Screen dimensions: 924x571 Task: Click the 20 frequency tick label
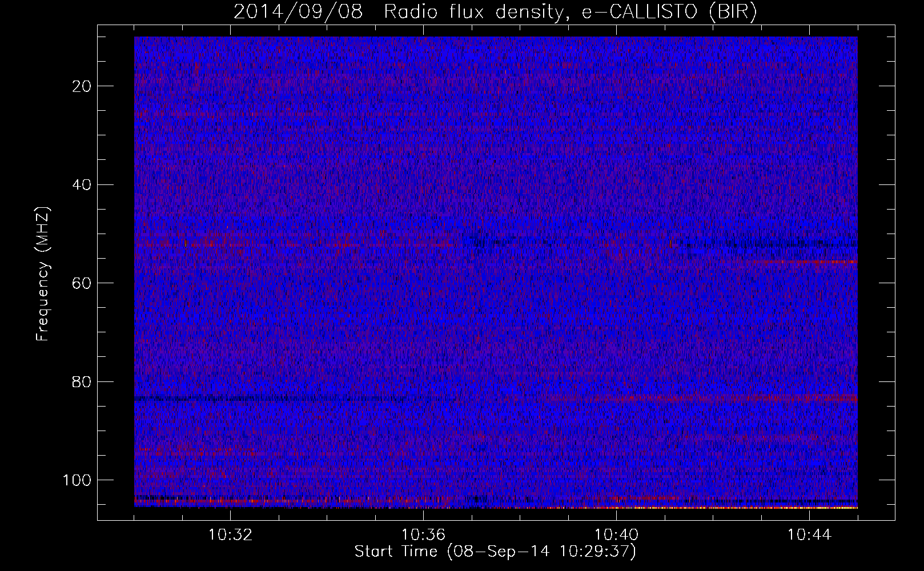tap(82, 86)
